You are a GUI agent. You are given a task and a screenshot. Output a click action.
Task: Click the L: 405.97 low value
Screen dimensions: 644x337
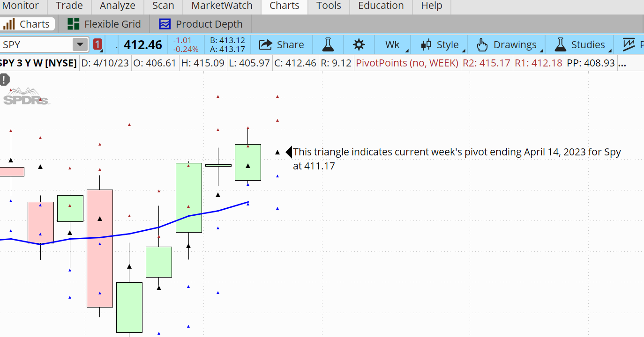(249, 63)
